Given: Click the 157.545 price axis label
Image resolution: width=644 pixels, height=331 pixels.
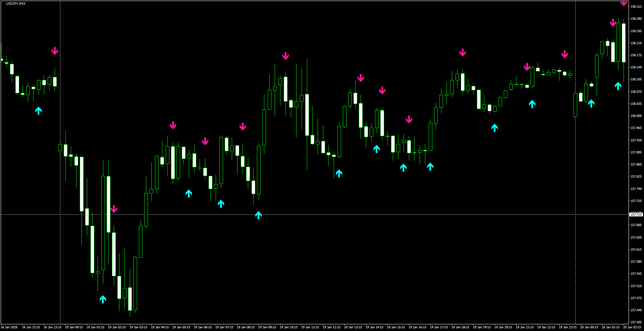Looking at the screenshot, I should 636,274.
